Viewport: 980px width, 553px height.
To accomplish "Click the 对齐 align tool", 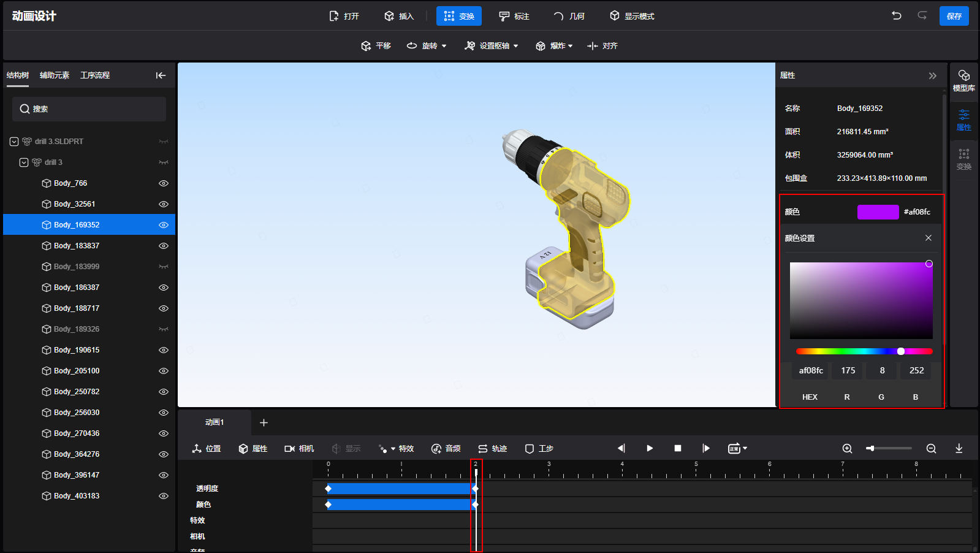I will pos(602,46).
